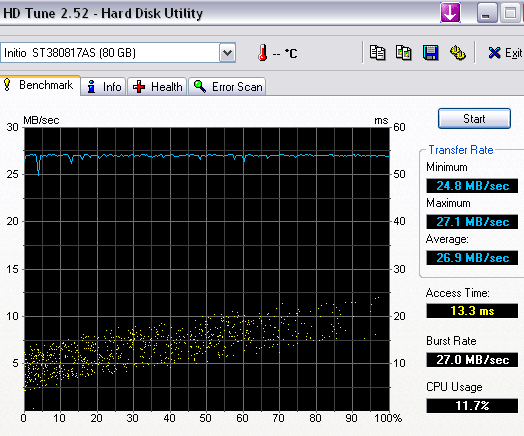This screenshot has height=436, width=524.
Task: Click the red cross Health icon
Action: pos(139,87)
